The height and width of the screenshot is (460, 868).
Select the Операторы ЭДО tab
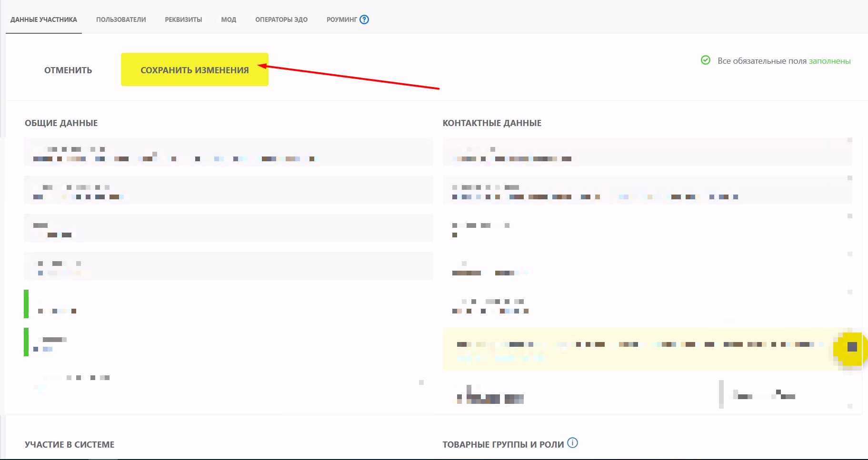point(281,20)
